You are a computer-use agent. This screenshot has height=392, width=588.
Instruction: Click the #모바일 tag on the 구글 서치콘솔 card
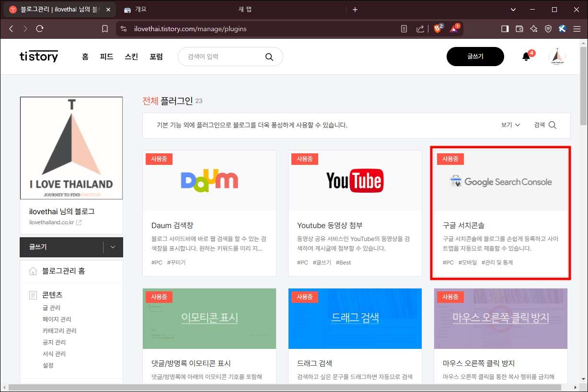[468, 263]
